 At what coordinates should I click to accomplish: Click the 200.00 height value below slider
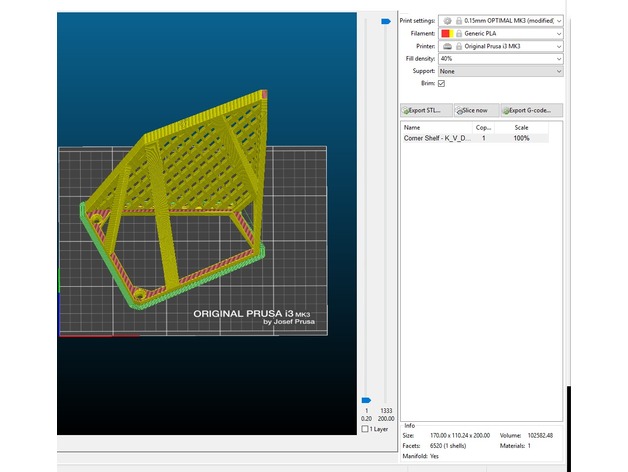coord(386,419)
